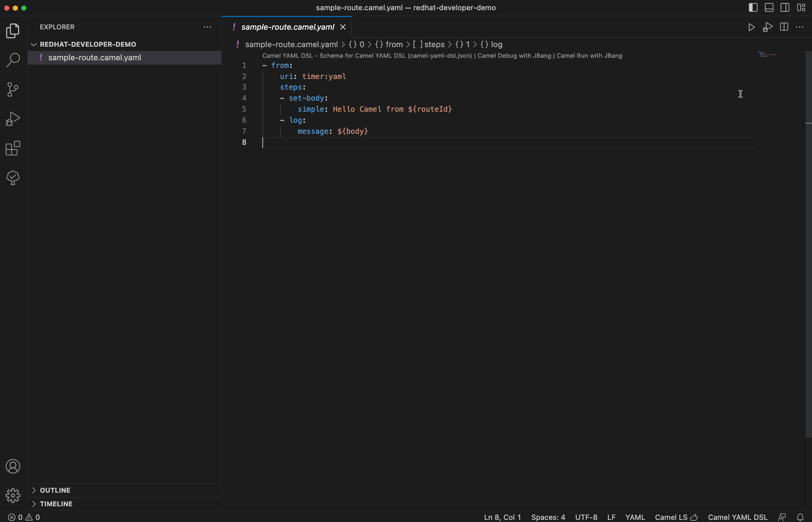Screen dimensions: 812x522
Task: Select the sample-route.camel.yaml editor tab
Action: tap(287, 27)
